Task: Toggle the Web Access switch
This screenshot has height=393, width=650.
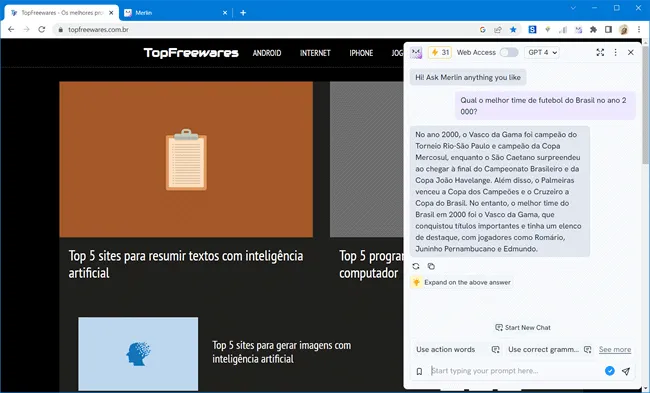Action: tap(509, 52)
